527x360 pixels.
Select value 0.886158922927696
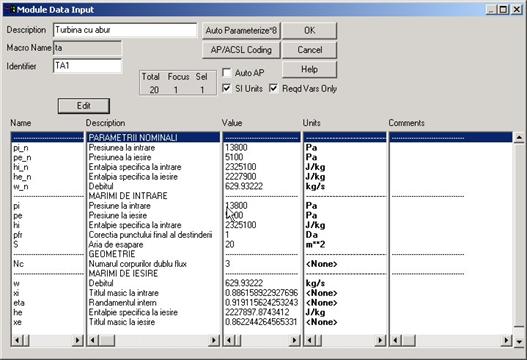[261, 293]
